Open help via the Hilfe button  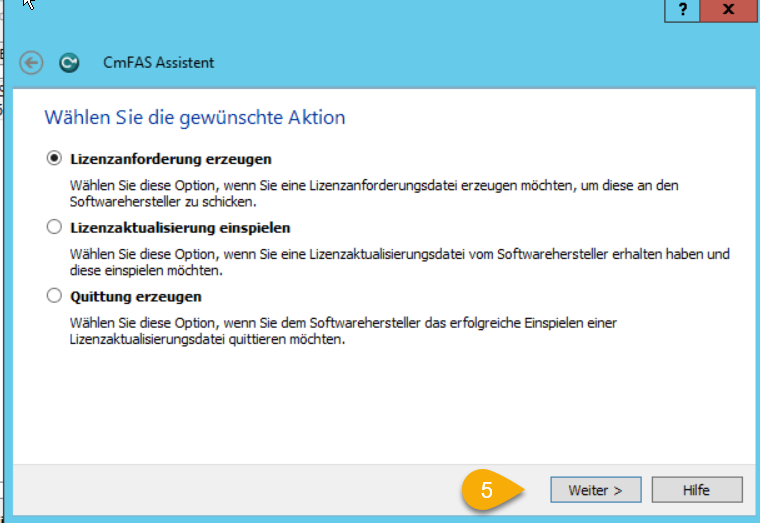coord(697,490)
